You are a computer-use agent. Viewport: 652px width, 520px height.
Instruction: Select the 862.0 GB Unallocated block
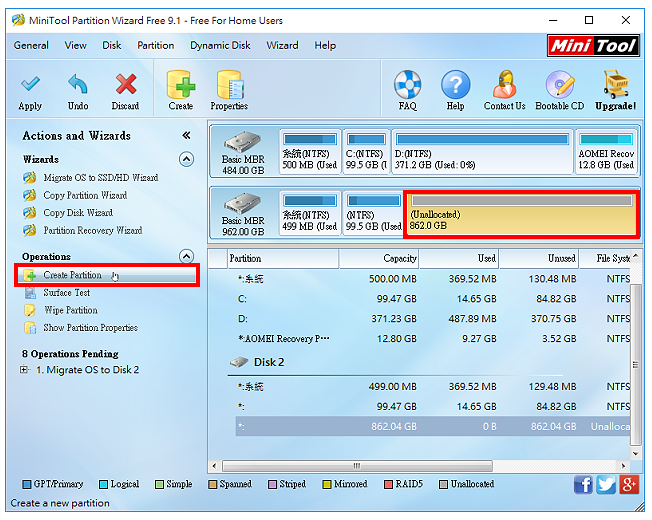pyautogui.click(x=521, y=214)
